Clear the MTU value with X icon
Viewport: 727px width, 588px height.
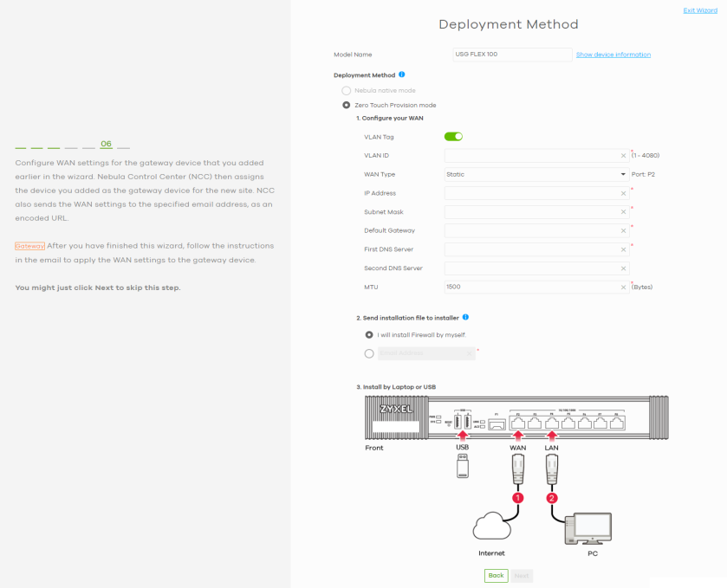coord(623,287)
